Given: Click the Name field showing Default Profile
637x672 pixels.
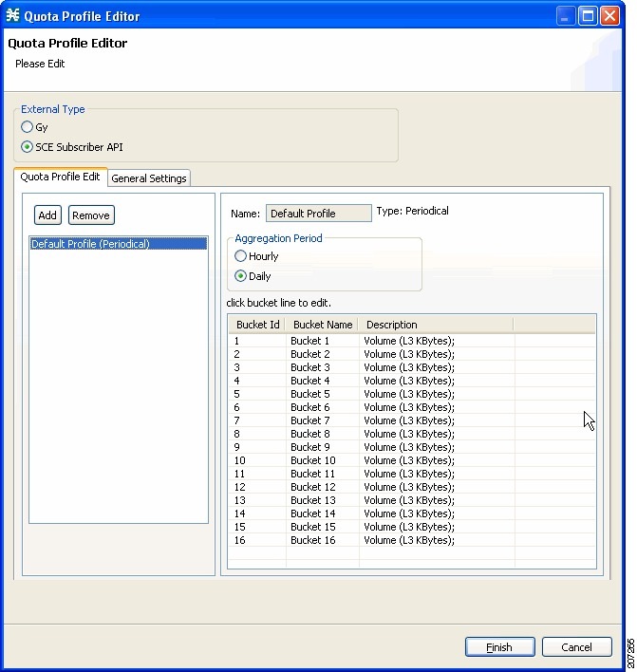Looking at the screenshot, I should pos(319,214).
